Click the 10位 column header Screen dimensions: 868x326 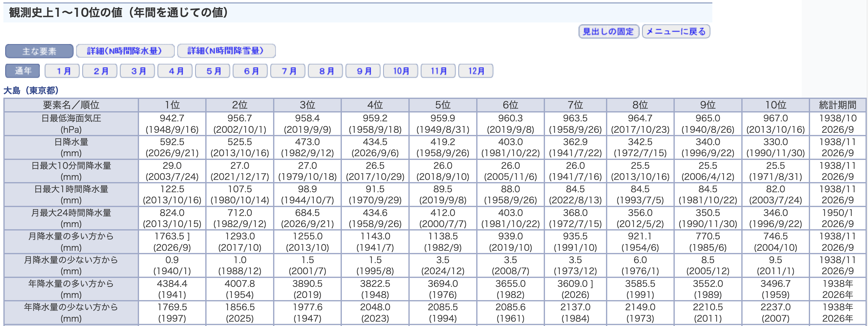pyautogui.click(x=775, y=105)
